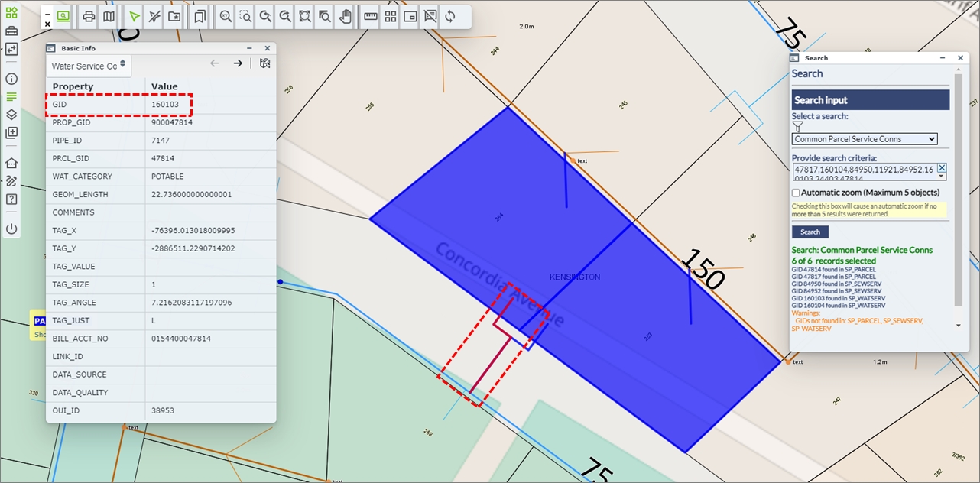Click the power logout icon in the sidebar
This screenshot has height=483, width=980.
click(x=11, y=229)
